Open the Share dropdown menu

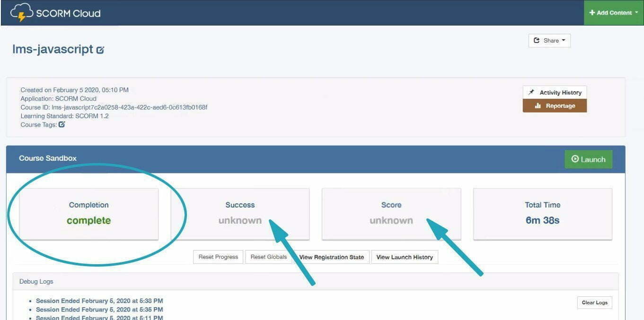coord(549,41)
